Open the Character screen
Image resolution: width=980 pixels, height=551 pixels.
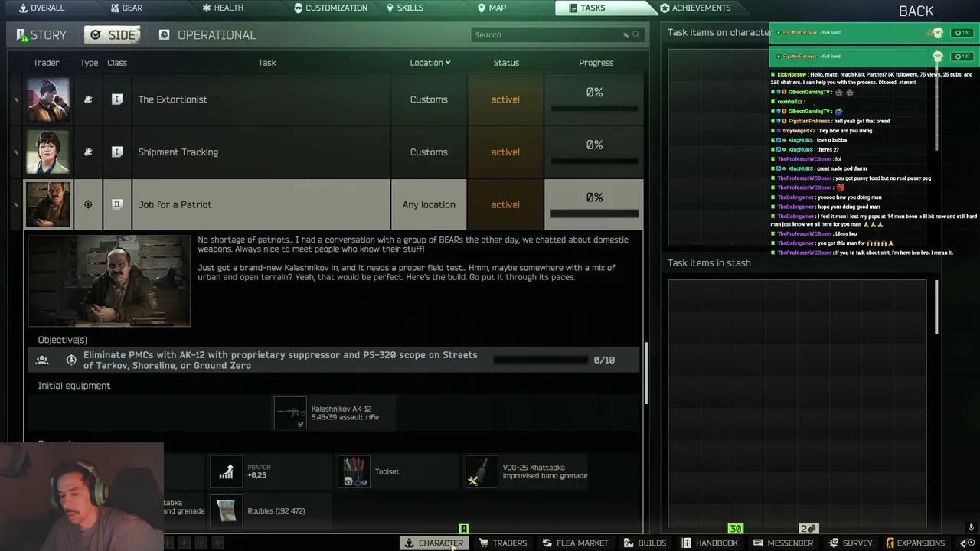click(433, 543)
